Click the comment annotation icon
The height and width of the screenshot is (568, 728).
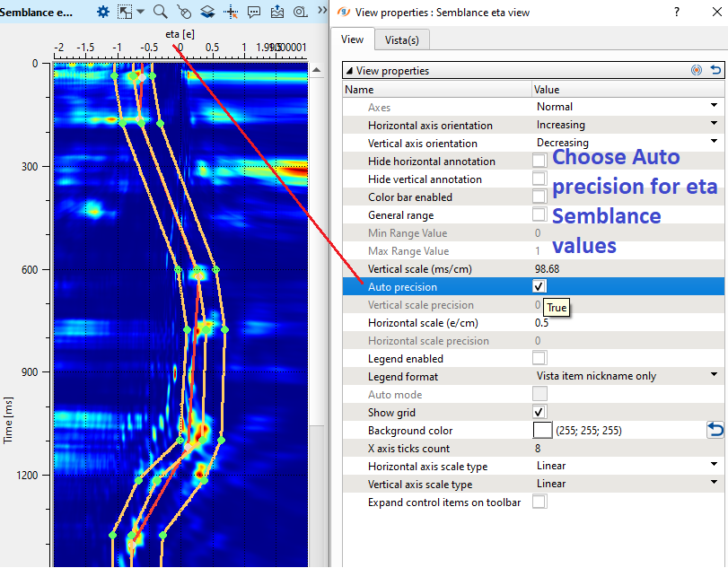pyautogui.click(x=254, y=12)
